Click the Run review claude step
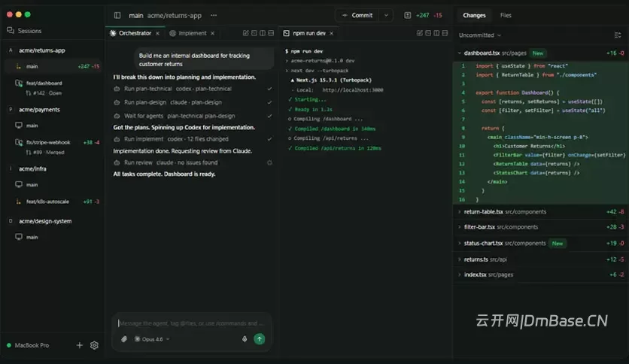This screenshot has width=629, height=364. pyautogui.click(x=193, y=162)
